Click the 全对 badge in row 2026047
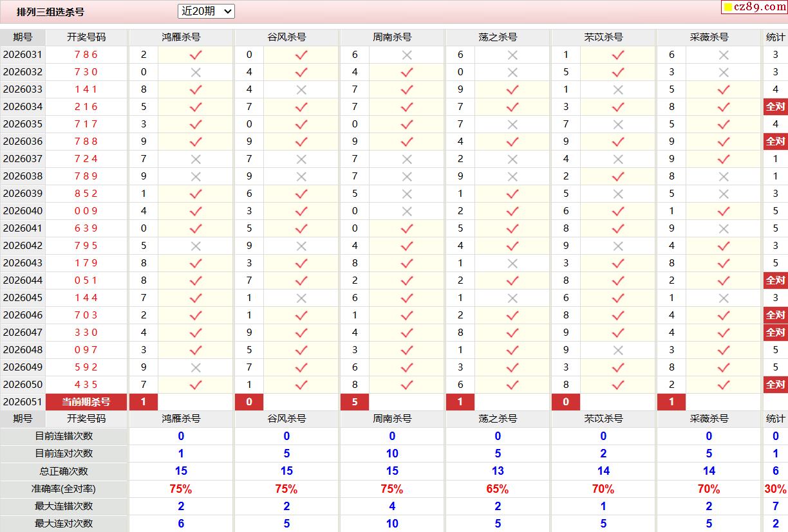Screen dimensions: 788x532 [x=775, y=333]
